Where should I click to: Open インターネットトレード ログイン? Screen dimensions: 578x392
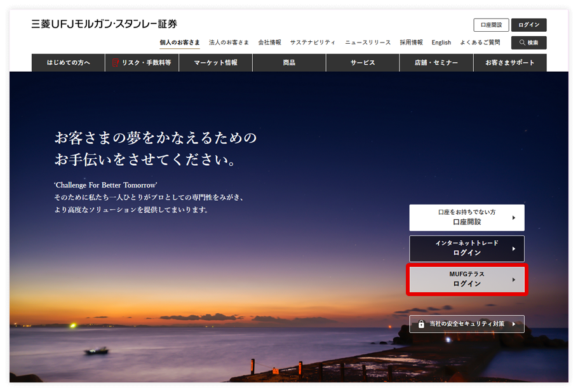coord(467,248)
